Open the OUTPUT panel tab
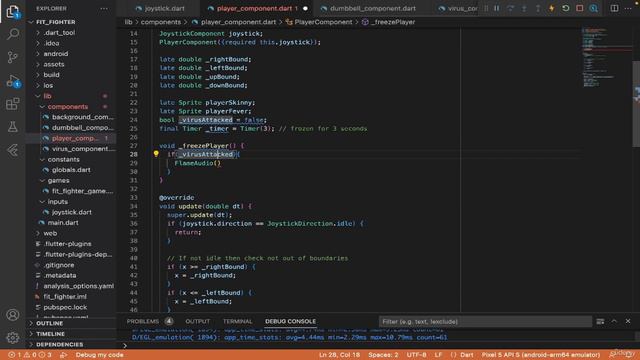This screenshot has width=640, height=360. coord(198,322)
